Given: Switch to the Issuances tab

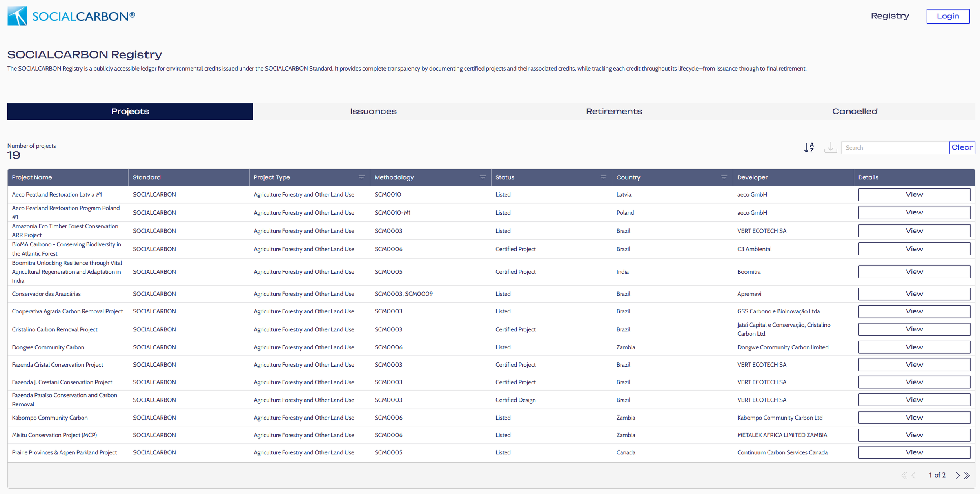Looking at the screenshot, I should pyautogui.click(x=373, y=111).
